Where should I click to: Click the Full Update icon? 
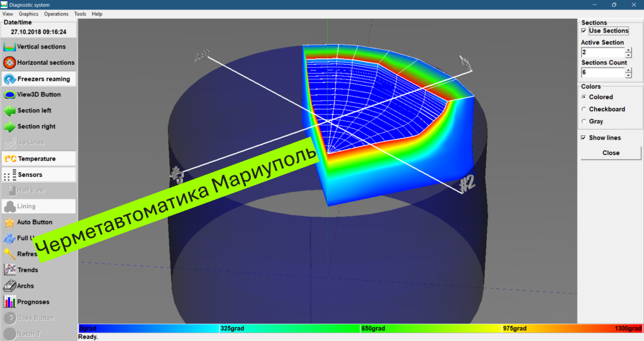9,238
